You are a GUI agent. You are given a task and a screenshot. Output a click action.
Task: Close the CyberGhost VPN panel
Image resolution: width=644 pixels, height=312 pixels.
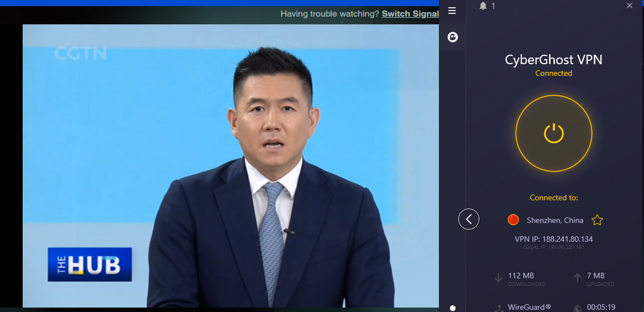pos(630,6)
